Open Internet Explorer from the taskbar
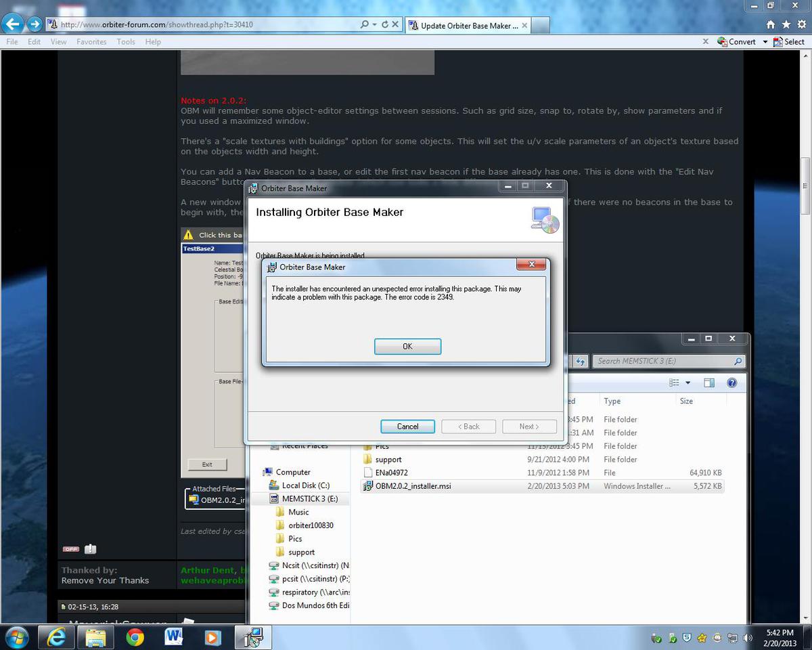 [57, 638]
